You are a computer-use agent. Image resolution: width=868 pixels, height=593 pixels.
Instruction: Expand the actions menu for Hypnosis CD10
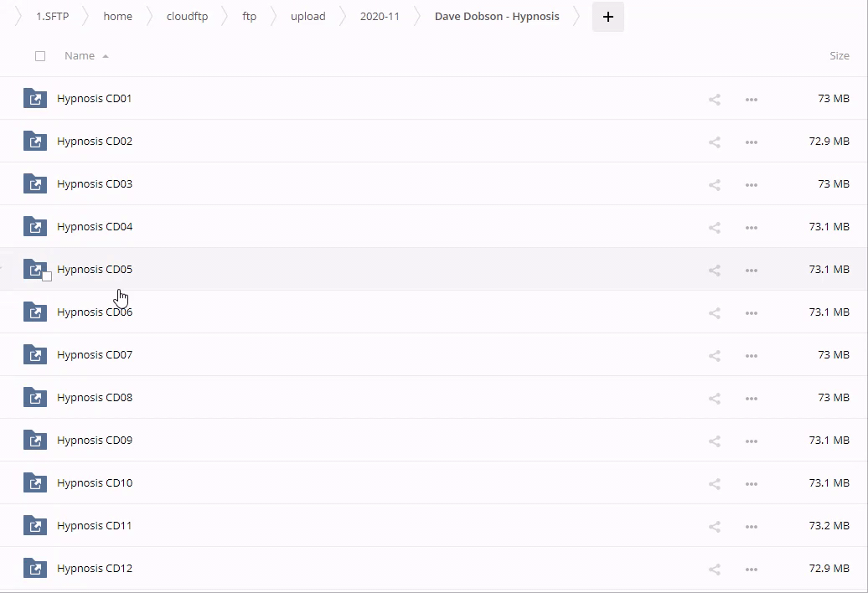pyautogui.click(x=751, y=484)
